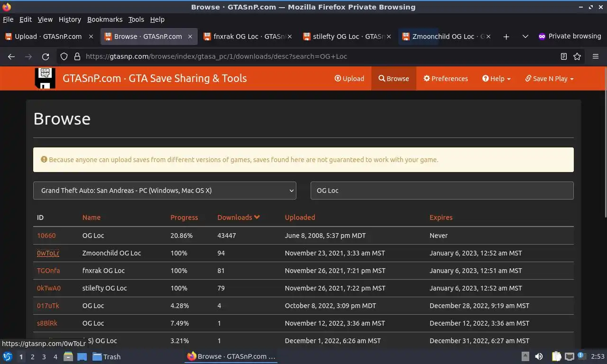
Task: Open save ID 017uTk
Action: click(x=48, y=306)
